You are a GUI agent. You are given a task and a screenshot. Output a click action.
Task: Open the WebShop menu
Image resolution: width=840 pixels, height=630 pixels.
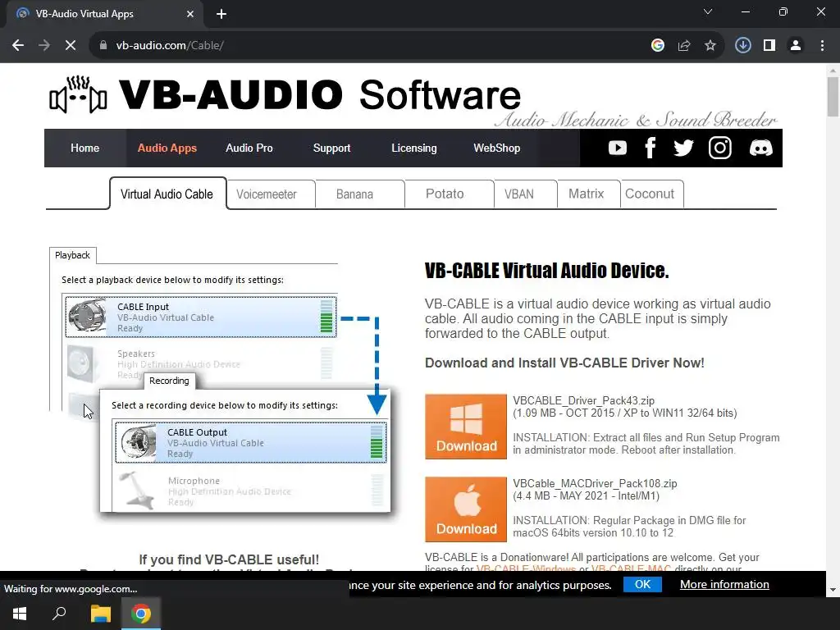pos(496,148)
